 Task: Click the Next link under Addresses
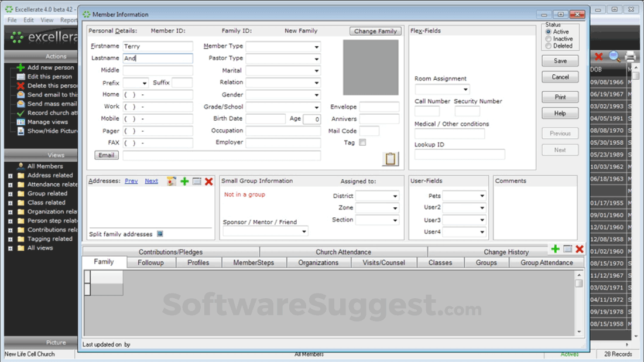[x=151, y=181]
